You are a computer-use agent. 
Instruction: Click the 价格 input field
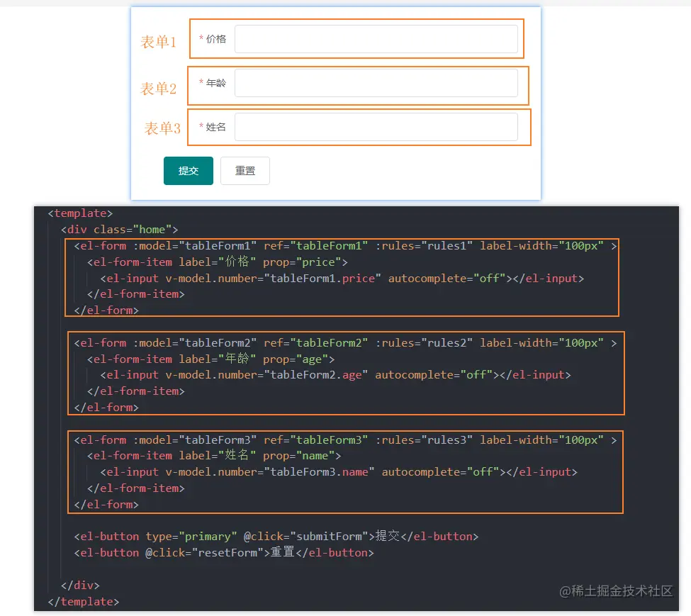(x=376, y=39)
